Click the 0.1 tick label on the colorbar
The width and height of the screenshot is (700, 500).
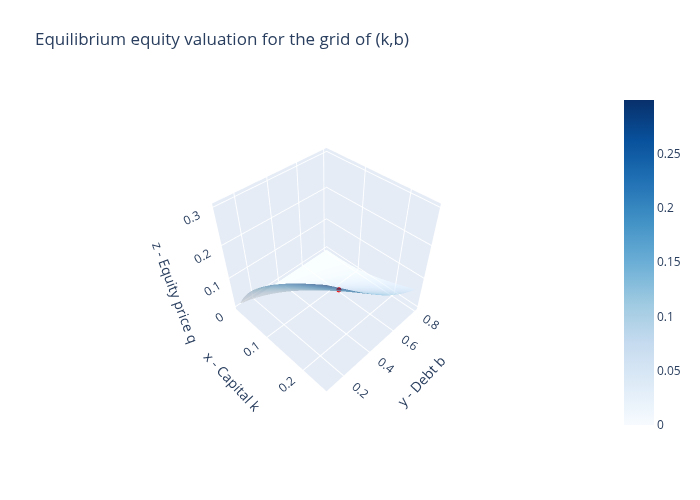667,316
